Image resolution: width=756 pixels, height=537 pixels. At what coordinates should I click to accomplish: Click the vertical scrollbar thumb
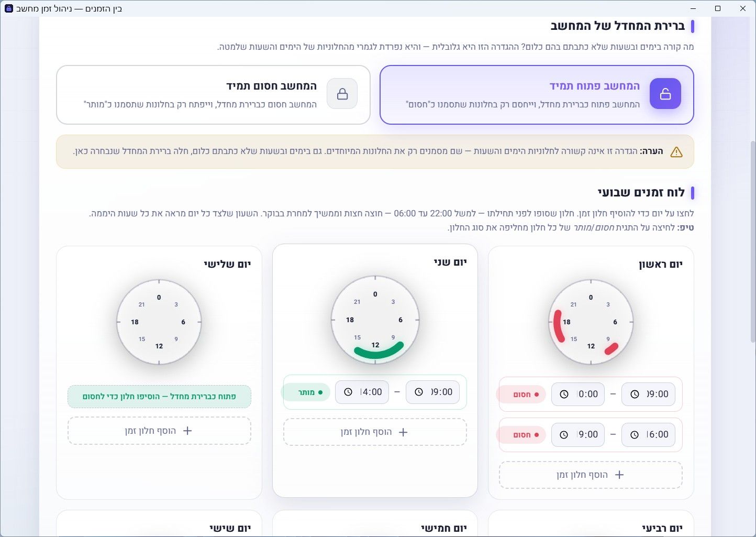click(x=753, y=241)
